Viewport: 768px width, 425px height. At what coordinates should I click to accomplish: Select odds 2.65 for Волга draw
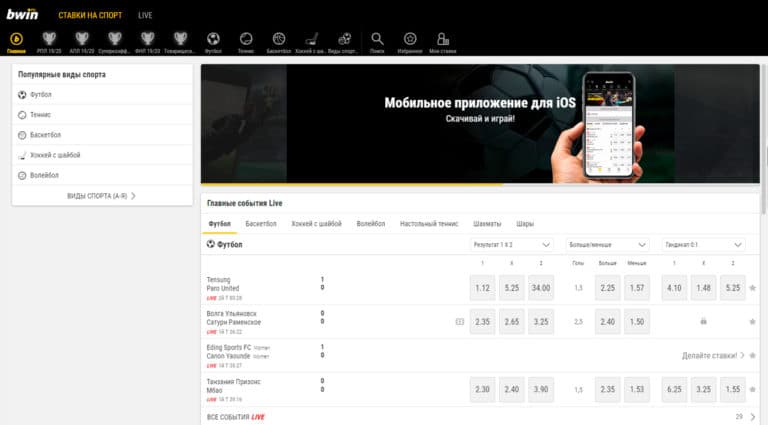pyautogui.click(x=512, y=322)
